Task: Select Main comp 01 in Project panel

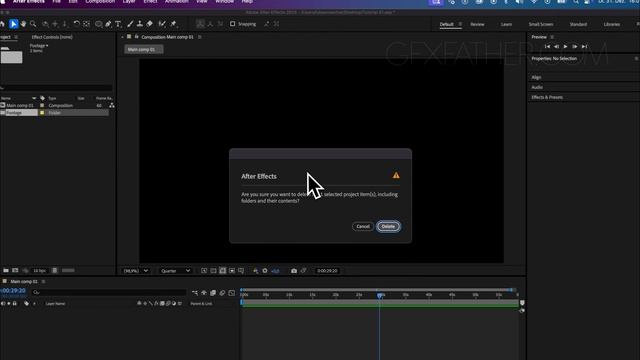Action: point(20,105)
